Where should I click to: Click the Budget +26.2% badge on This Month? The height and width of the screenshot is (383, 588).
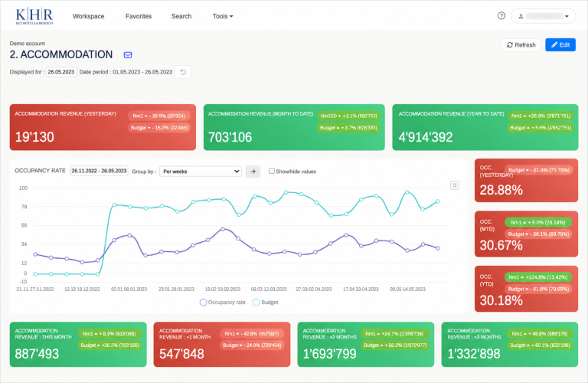pyautogui.click(x=109, y=345)
